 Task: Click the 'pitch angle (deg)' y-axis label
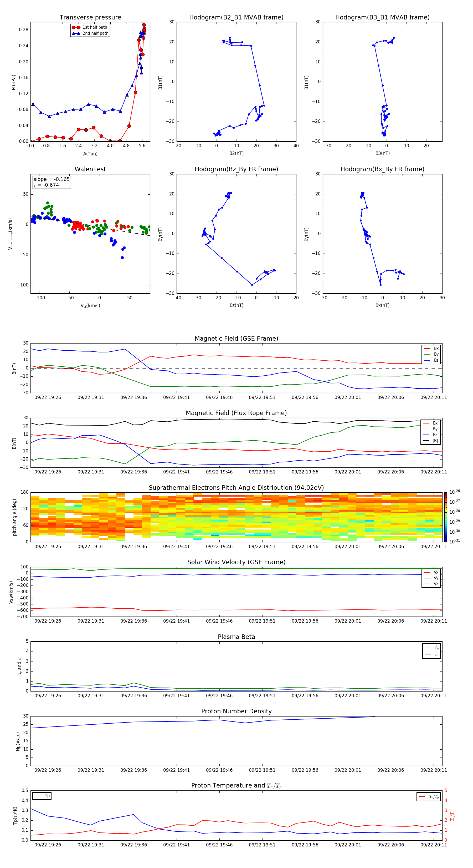pos(14,517)
